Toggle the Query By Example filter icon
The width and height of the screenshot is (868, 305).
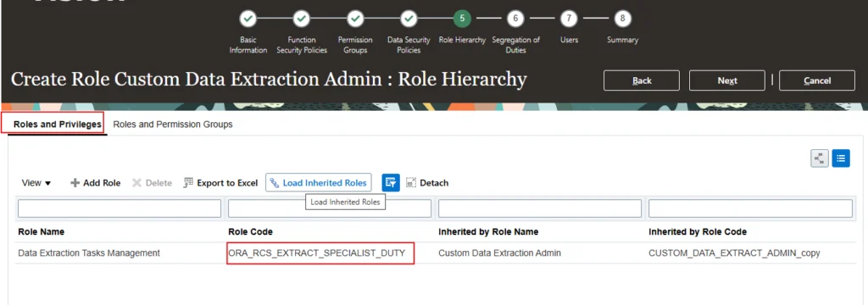[x=391, y=183]
